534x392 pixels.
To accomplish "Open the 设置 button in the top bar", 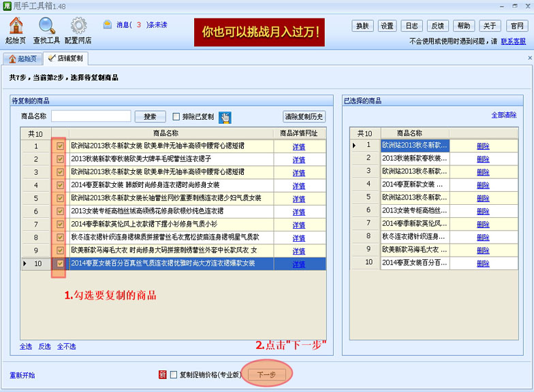I will pyautogui.click(x=387, y=26).
